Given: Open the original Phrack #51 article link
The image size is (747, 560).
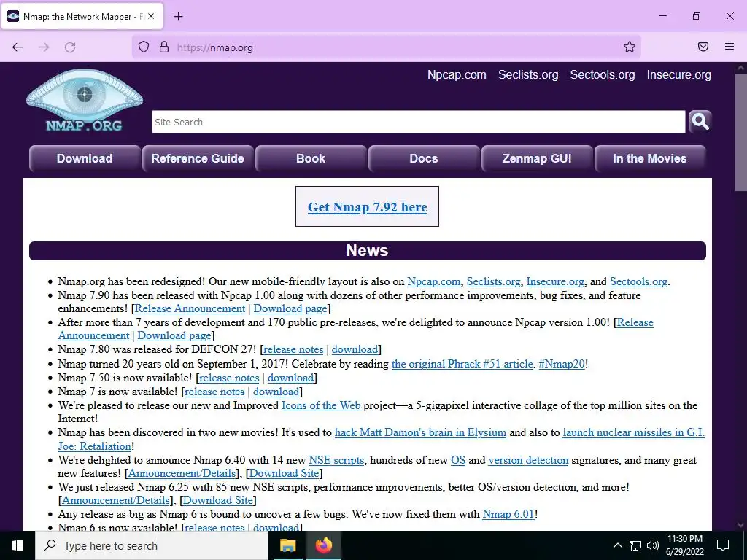Looking at the screenshot, I should pos(462,364).
